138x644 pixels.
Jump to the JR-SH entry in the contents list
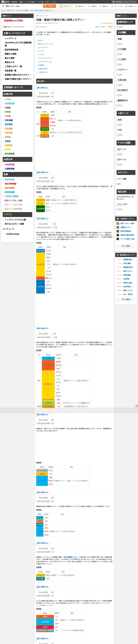point(40,40)
